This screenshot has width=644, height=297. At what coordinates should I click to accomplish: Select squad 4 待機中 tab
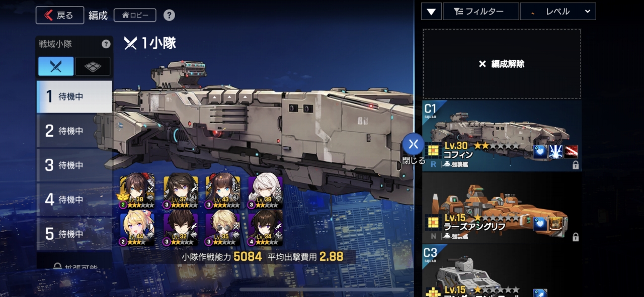tap(74, 200)
